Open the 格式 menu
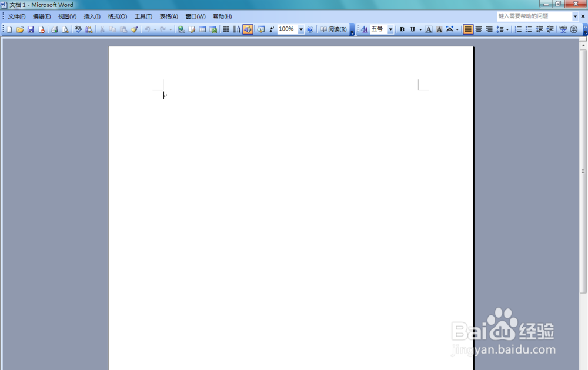Screen dimensions: 588x370 [x=116, y=16]
